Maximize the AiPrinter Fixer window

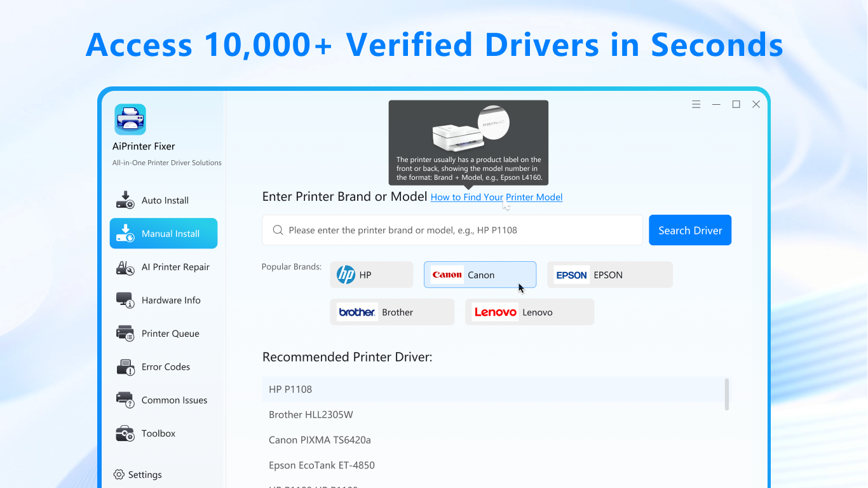tap(736, 104)
